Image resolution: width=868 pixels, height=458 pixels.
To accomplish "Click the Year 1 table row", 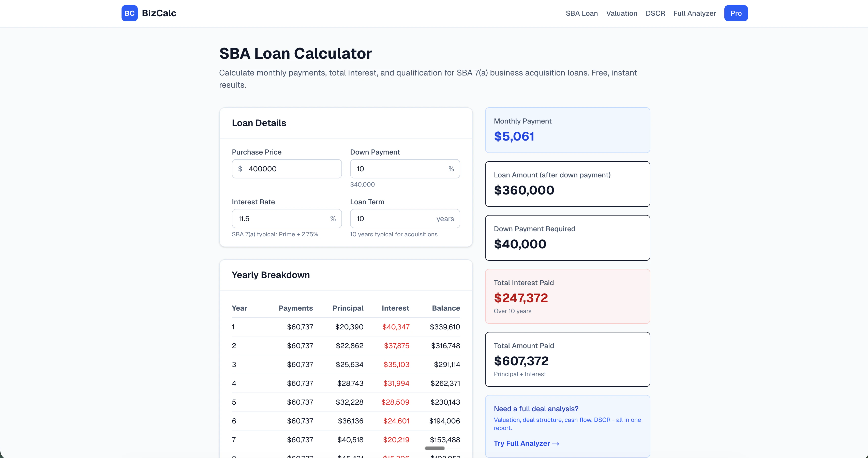I will 345,327.
